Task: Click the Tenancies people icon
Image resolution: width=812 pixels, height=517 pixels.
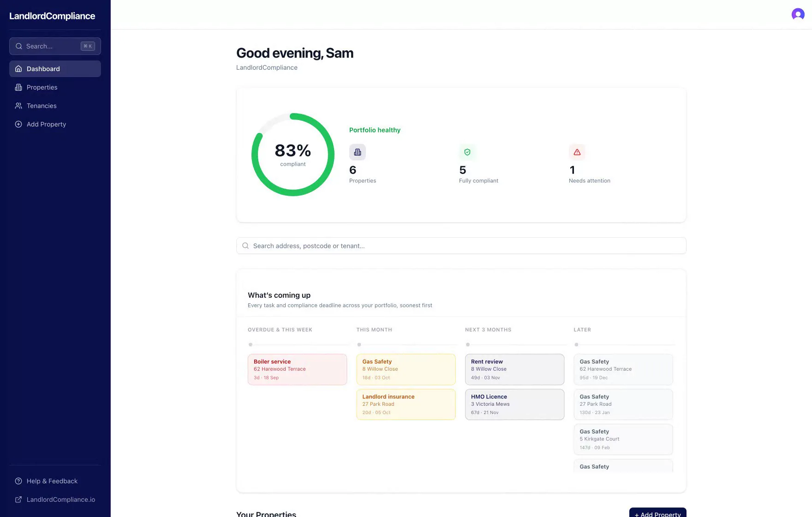Action: pos(18,106)
